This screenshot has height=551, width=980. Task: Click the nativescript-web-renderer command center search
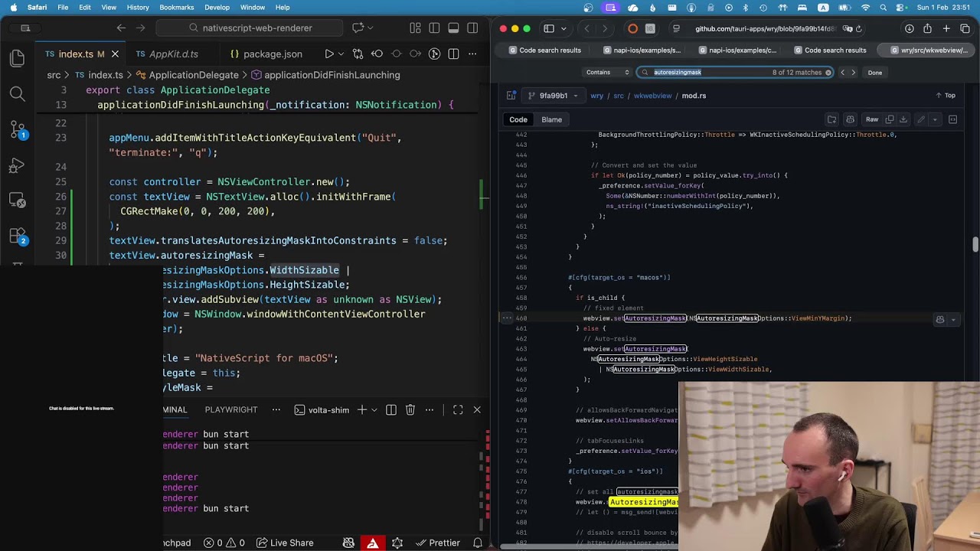pyautogui.click(x=250, y=28)
